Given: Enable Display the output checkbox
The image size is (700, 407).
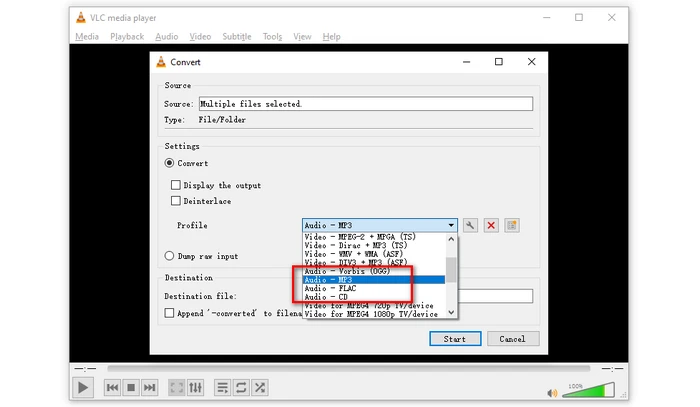Looking at the screenshot, I should click(x=176, y=185).
